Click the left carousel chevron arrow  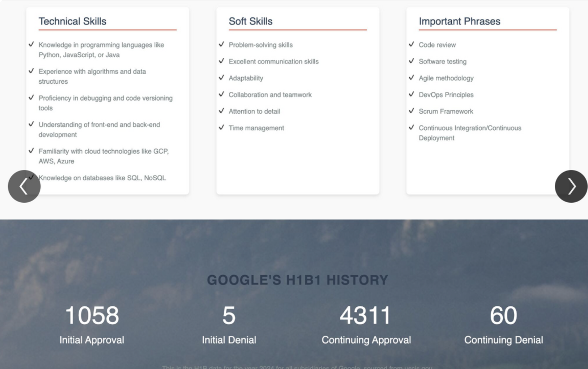24,186
